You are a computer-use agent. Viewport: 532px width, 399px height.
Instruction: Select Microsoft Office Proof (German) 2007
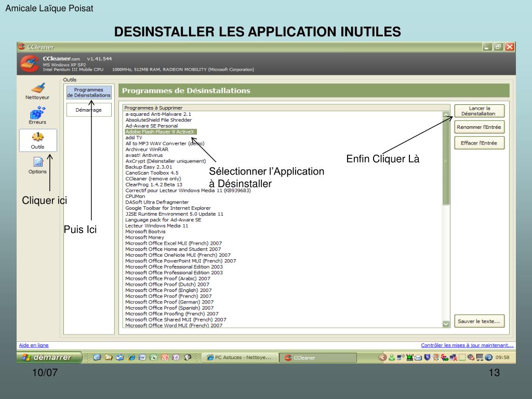[169, 302]
